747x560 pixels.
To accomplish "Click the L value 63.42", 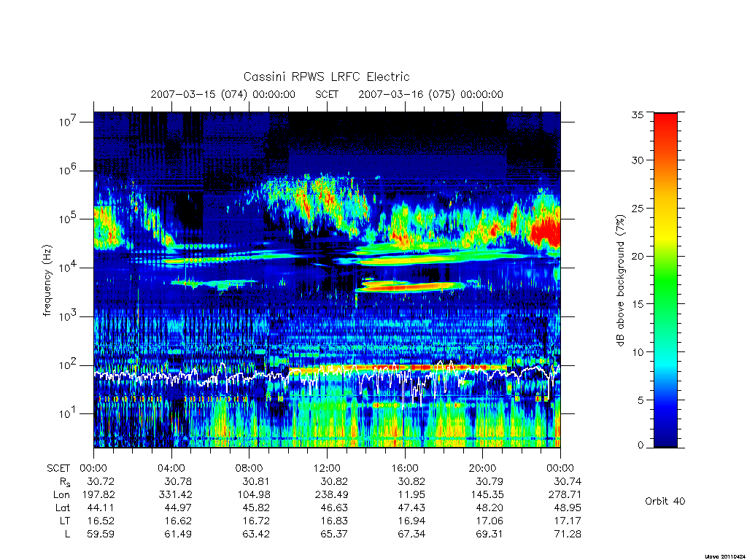I will click(256, 534).
